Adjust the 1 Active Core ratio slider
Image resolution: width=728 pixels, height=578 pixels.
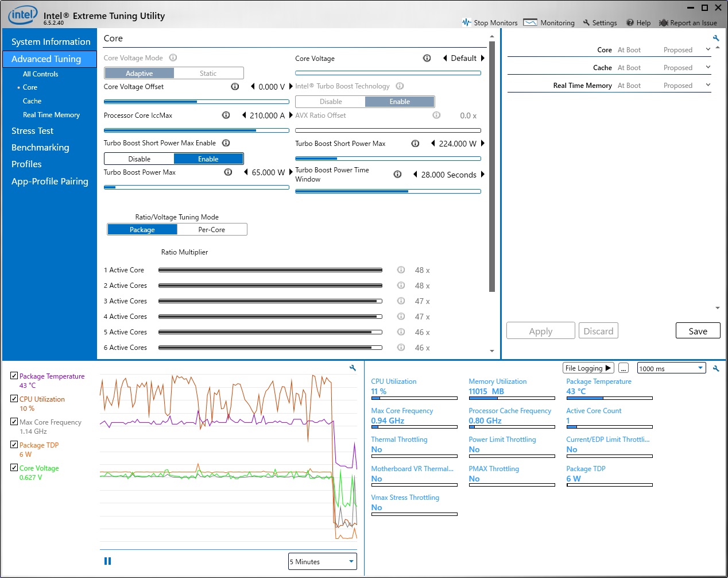[270, 269]
